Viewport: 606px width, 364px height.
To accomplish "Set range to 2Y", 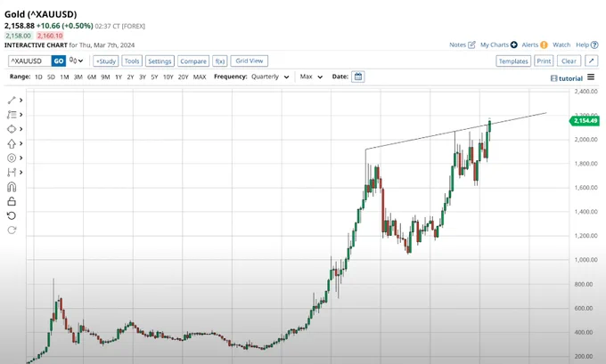I will point(131,77).
